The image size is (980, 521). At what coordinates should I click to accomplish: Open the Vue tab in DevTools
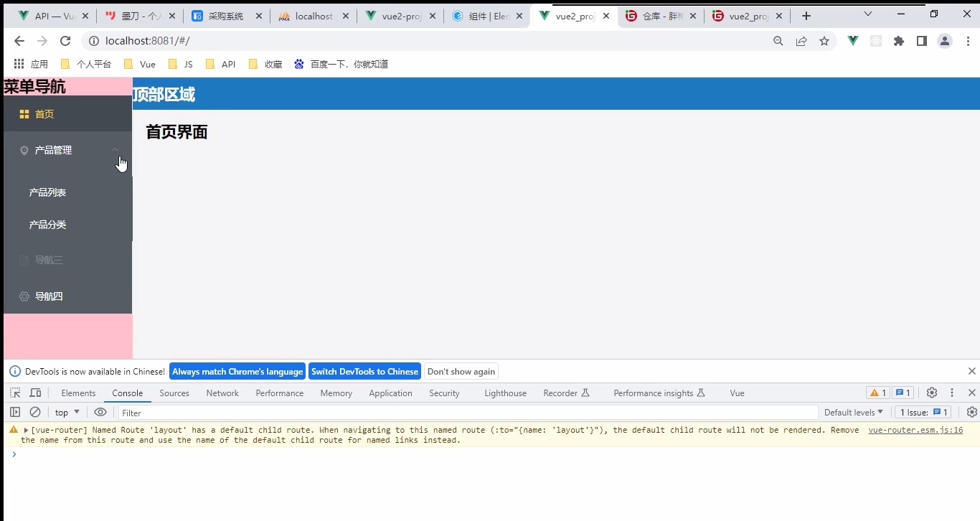(x=737, y=393)
